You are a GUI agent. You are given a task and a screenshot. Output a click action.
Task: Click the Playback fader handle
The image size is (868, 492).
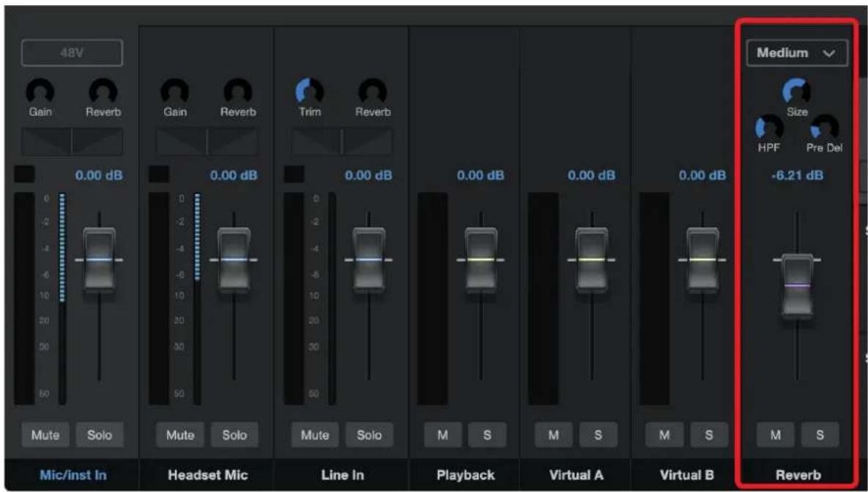point(481,260)
